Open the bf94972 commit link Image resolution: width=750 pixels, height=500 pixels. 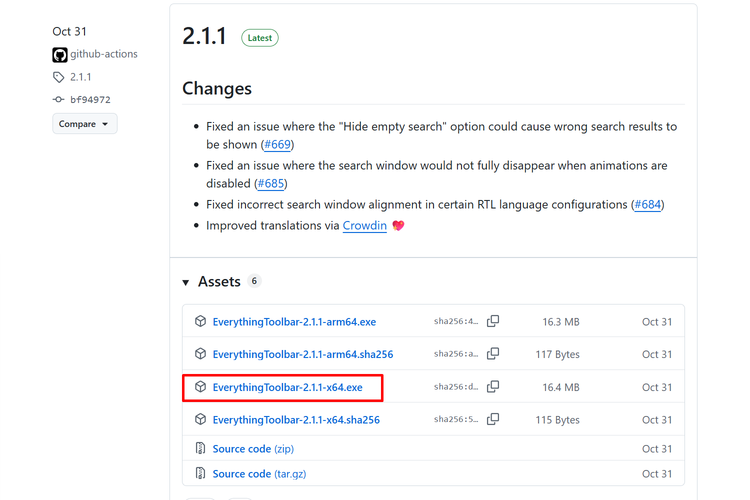[x=90, y=100]
